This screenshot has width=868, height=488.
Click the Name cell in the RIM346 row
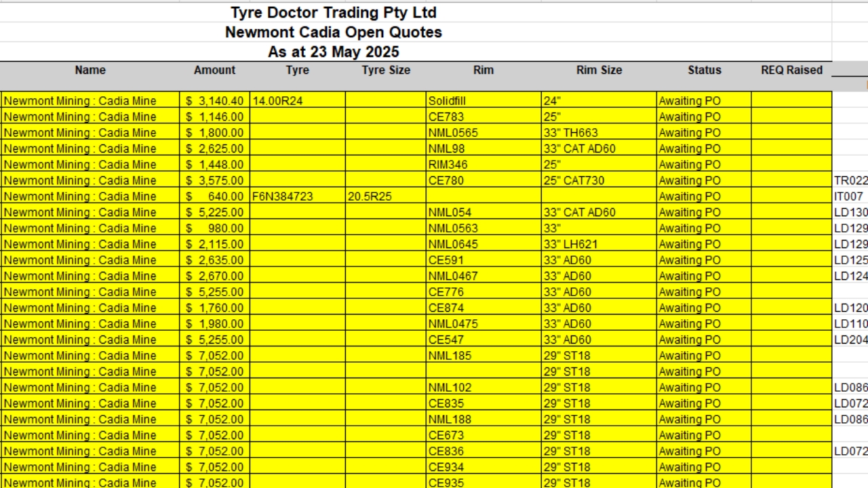(x=90, y=165)
